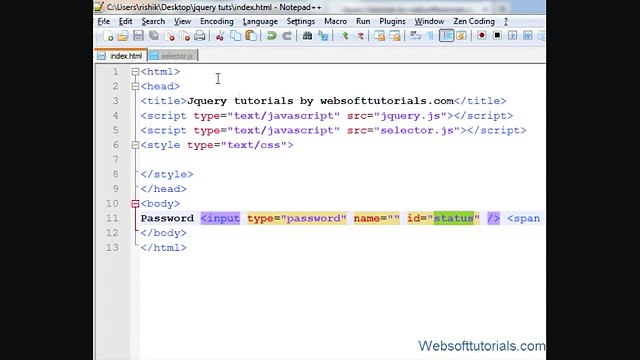Screen dimensions: 640x360
Task: Click the User Defined Language icon
Action: point(461,36)
